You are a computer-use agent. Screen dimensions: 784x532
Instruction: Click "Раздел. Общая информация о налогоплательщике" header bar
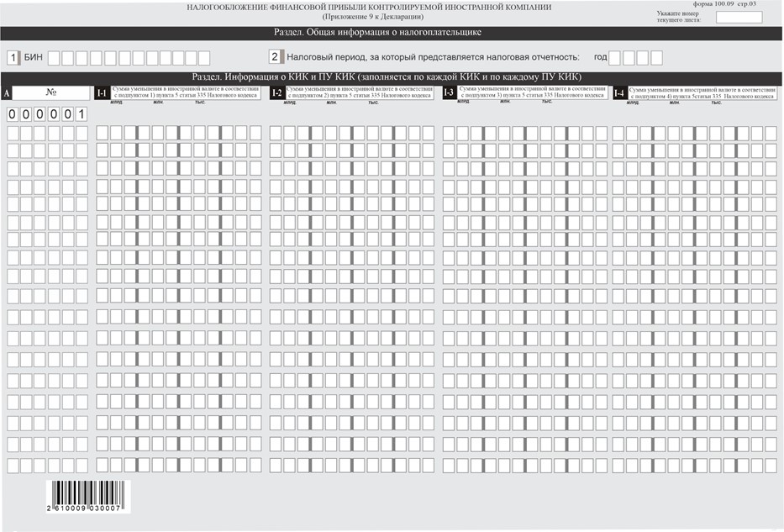click(x=392, y=34)
